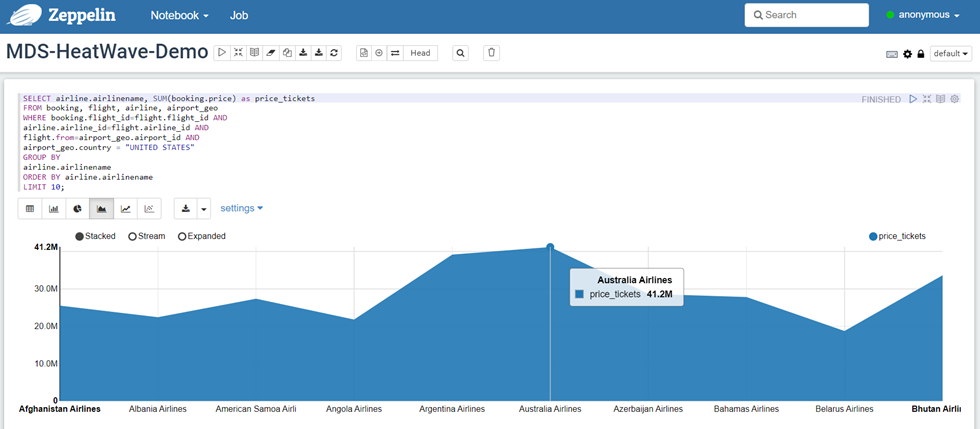Download result data as file
Screen dimensions: 980x429
186,208
